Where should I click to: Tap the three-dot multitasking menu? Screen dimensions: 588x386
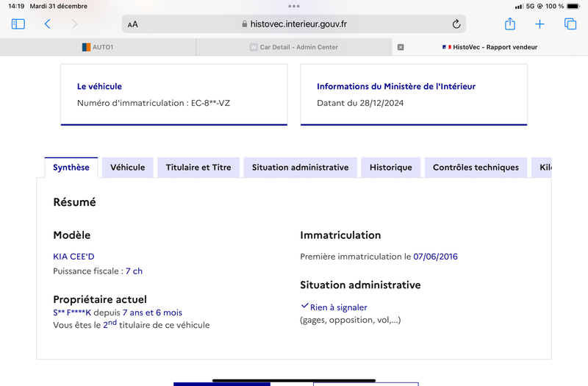[294, 6]
